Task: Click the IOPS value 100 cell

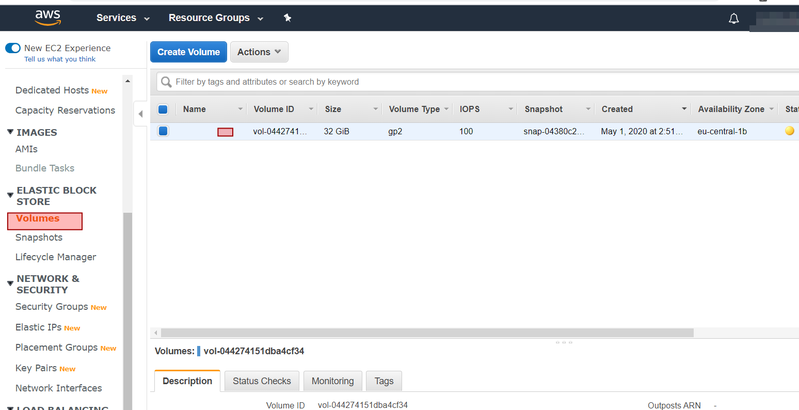Action: click(x=466, y=131)
